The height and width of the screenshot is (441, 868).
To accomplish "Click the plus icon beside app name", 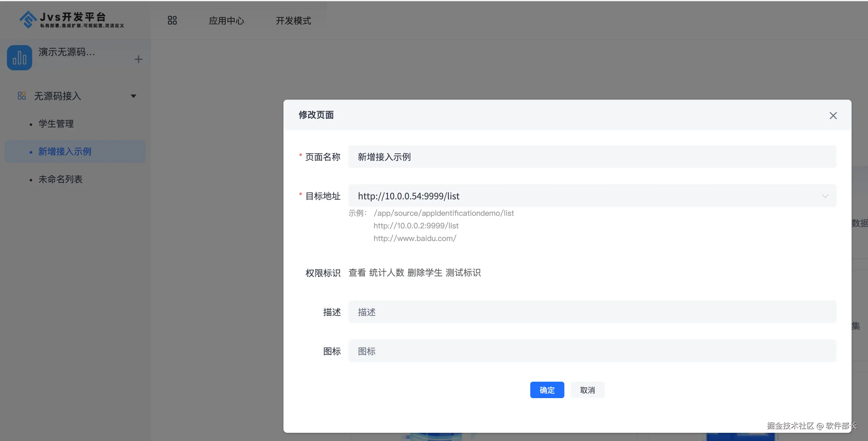I will pyautogui.click(x=138, y=59).
